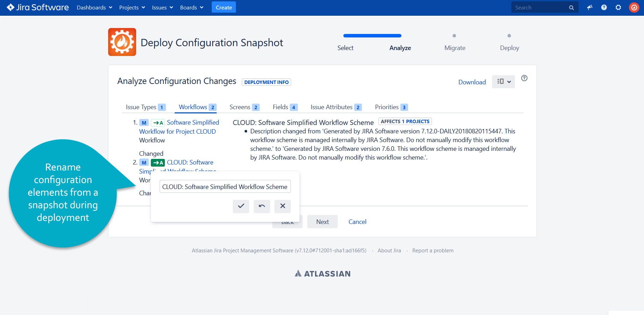Viewport: 644px width, 315px height.
Task: Open the Issues dropdown menu
Action: click(x=162, y=7)
